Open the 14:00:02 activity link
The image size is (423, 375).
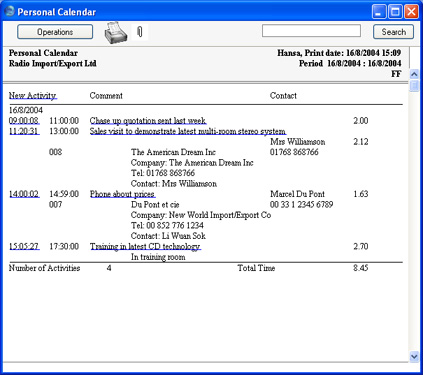(x=24, y=194)
